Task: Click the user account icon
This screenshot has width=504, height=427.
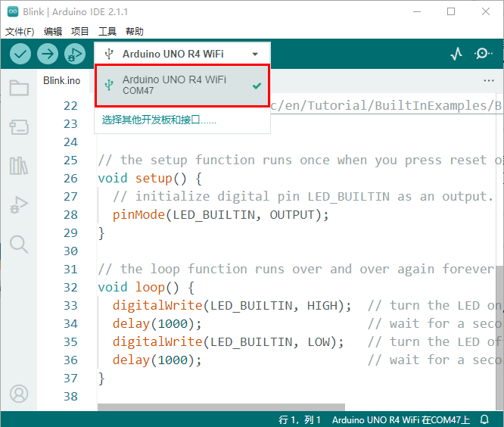Action: click(x=19, y=394)
